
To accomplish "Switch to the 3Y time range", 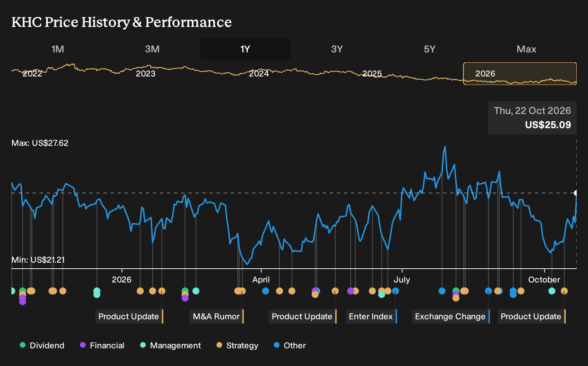I will tap(337, 49).
